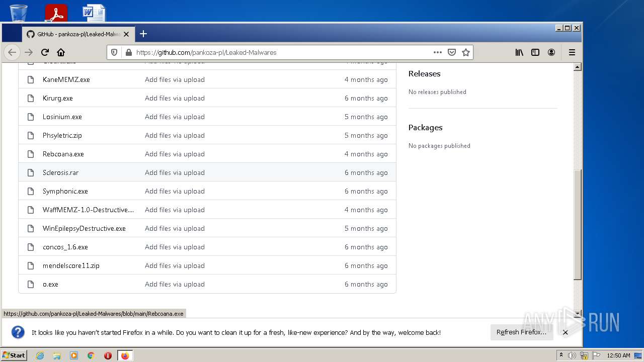Viewport: 644px width, 362px height.
Task: Open the o.exe file link
Action: [x=50, y=284]
